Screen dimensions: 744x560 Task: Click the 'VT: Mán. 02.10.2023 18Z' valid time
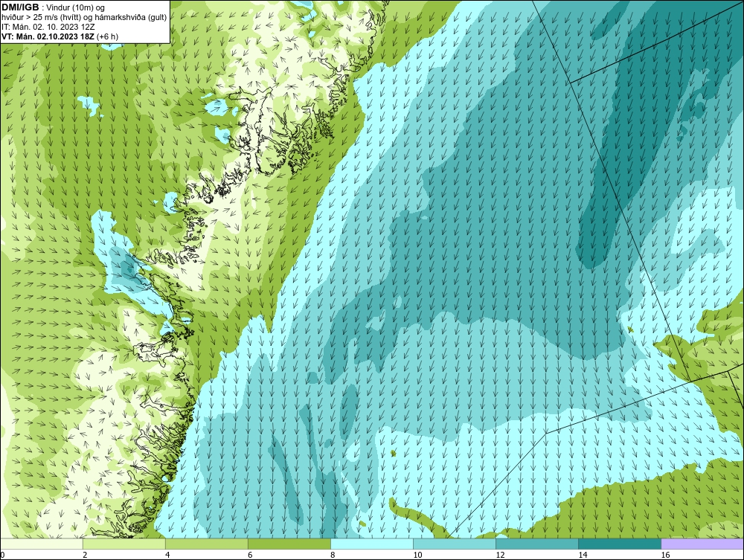pyautogui.click(x=48, y=36)
